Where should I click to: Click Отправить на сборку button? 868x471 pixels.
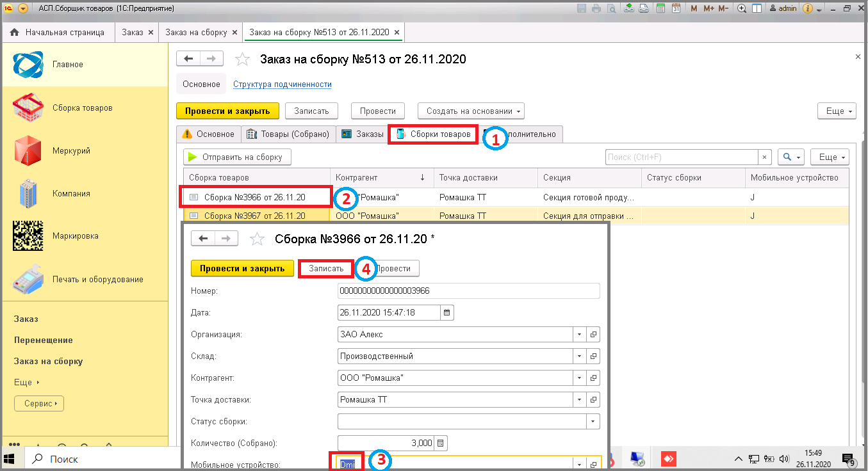tap(237, 157)
